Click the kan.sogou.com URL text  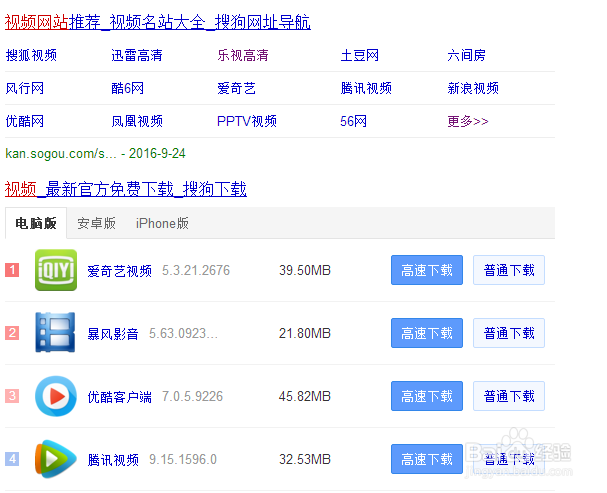tap(61, 154)
